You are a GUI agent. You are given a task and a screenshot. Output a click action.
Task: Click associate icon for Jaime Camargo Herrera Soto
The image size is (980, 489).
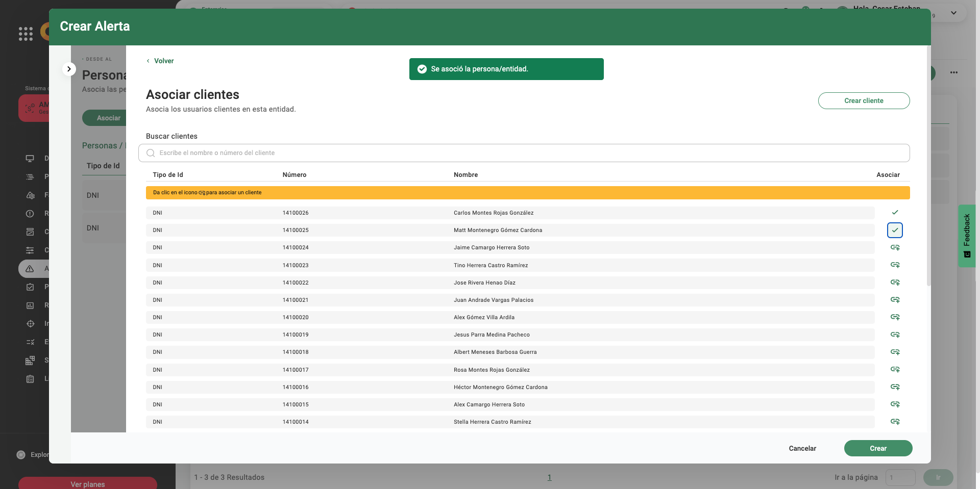click(895, 247)
